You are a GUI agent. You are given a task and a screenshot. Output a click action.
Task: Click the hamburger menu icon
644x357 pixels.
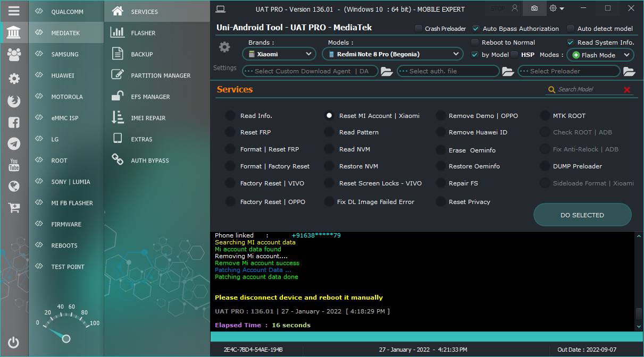click(x=14, y=11)
